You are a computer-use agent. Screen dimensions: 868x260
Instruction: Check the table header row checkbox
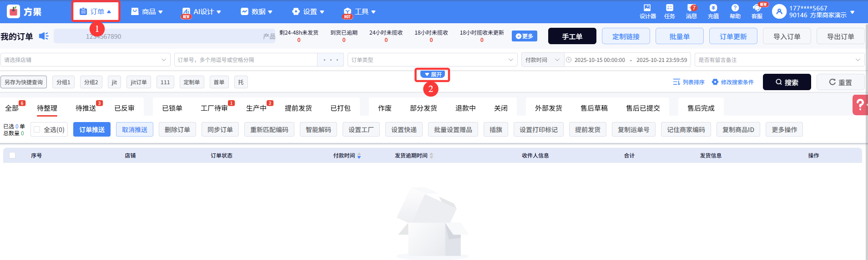pyautogui.click(x=12, y=155)
